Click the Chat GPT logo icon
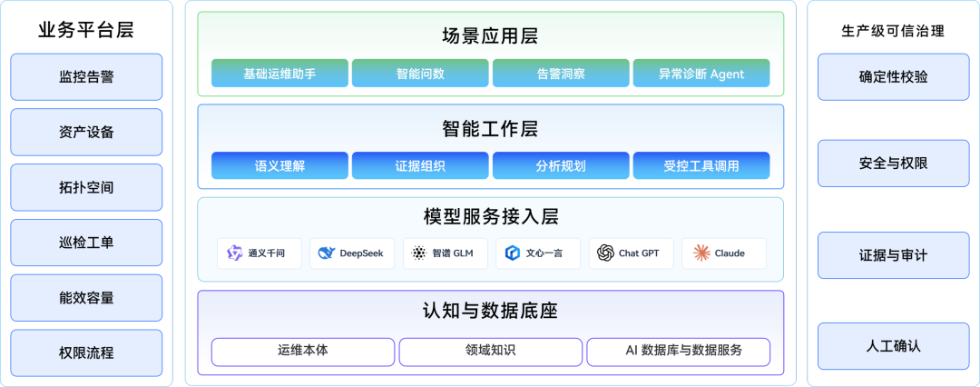Screen dimensions: 980x387 [x=605, y=253]
